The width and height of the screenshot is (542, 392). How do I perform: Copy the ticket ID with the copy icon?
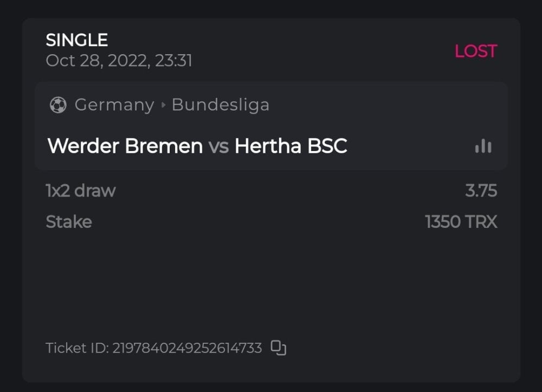[279, 348]
